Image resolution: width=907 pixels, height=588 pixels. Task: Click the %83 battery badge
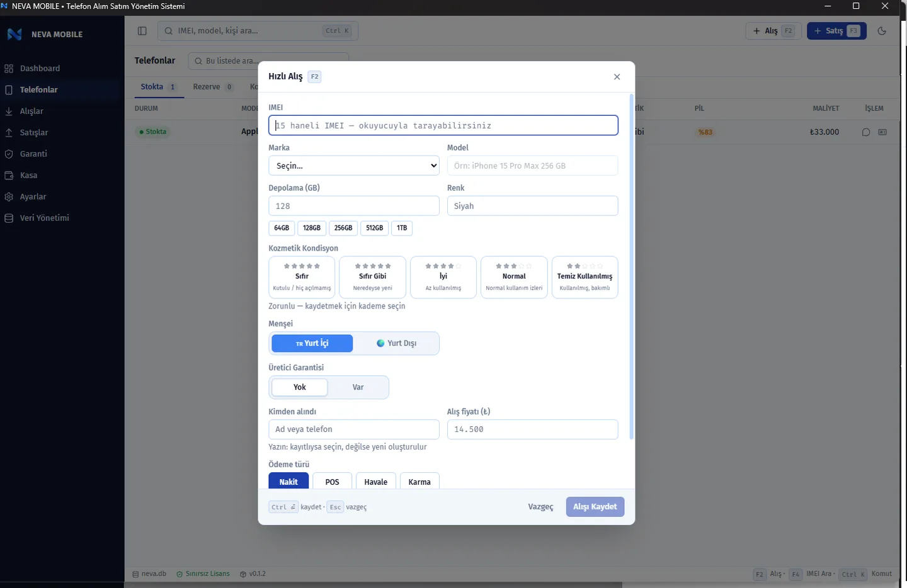(705, 132)
